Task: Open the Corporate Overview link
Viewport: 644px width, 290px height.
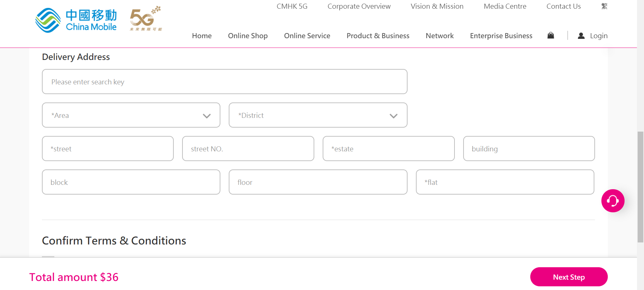Action: [x=359, y=6]
